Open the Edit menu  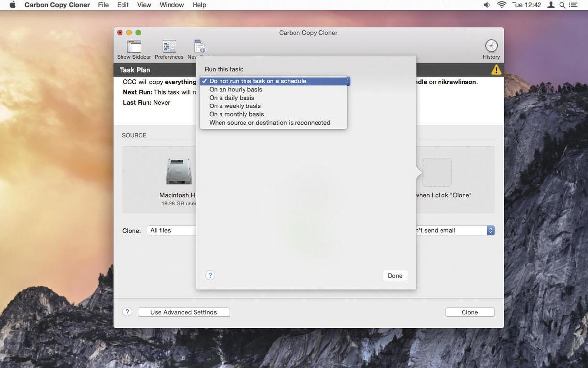coord(123,5)
